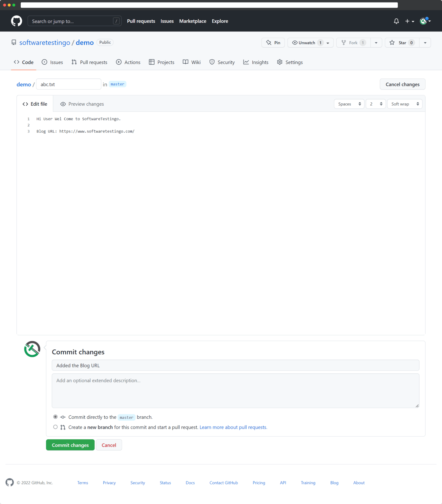
Task: Open the Learn more about pull requests link
Action: click(233, 427)
